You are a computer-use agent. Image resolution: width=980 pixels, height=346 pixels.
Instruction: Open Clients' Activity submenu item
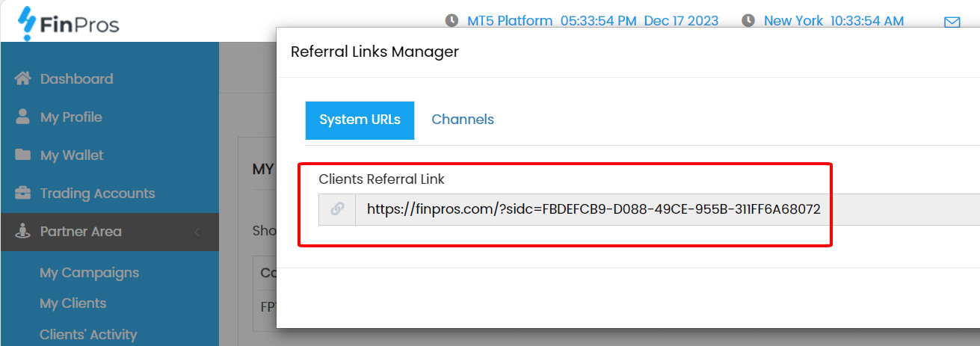[88, 334]
